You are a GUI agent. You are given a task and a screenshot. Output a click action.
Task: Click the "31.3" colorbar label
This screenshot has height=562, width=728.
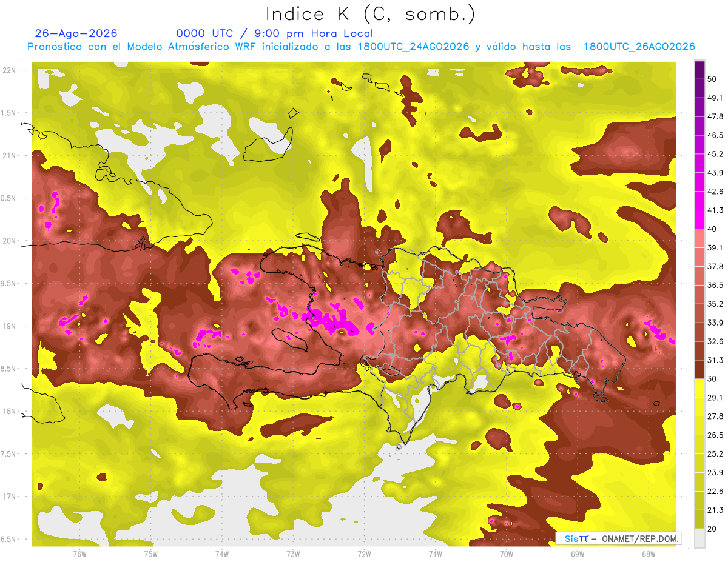(x=715, y=360)
